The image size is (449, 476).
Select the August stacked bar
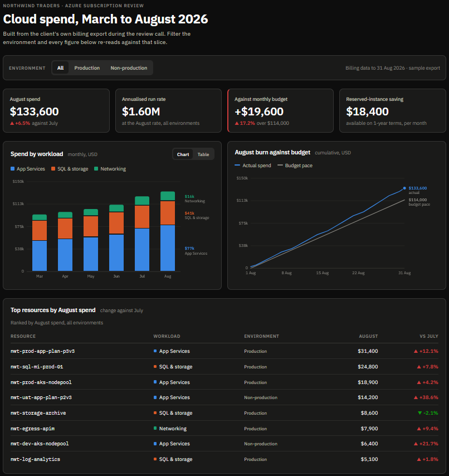click(168, 231)
